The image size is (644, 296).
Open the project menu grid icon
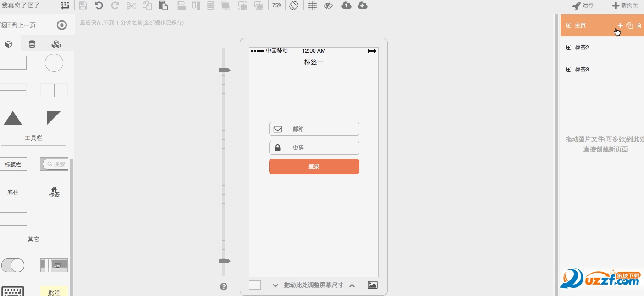66,5
